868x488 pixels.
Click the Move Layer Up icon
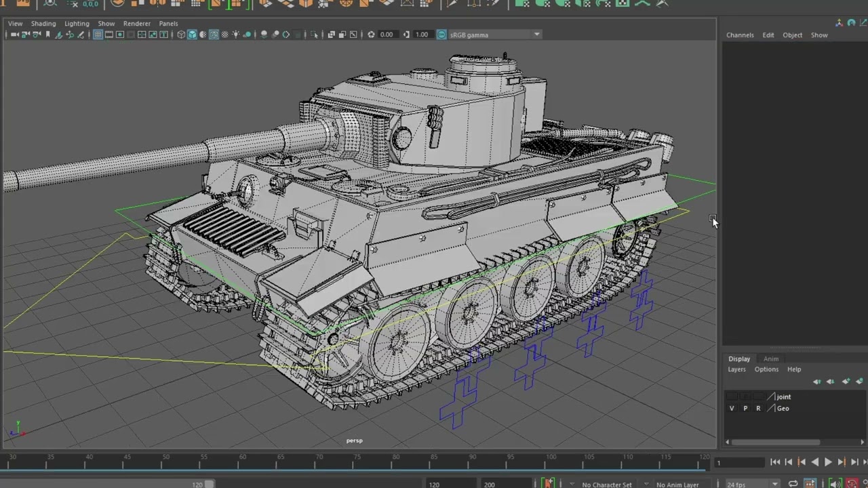[x=817, y=382]
